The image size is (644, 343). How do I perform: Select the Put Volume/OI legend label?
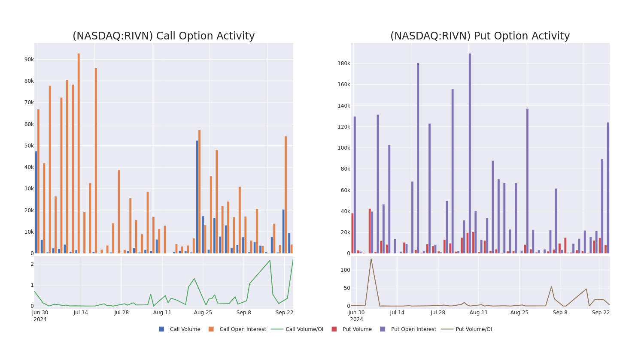point(474,329)
